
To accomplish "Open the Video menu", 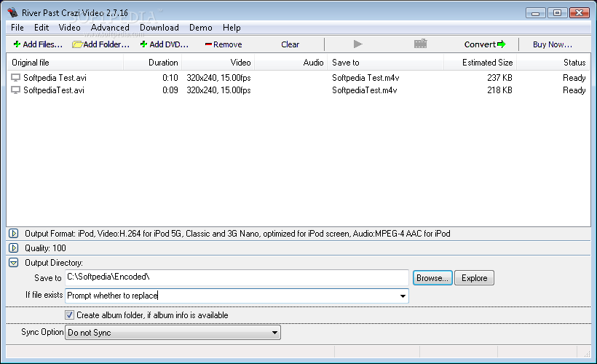I will pos(69,28).
